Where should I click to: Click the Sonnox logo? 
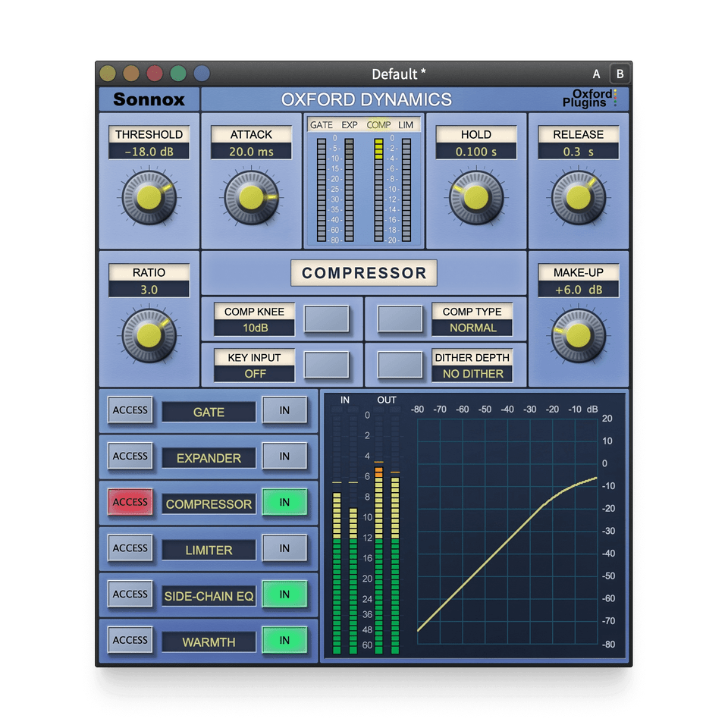tap(149, 99)
